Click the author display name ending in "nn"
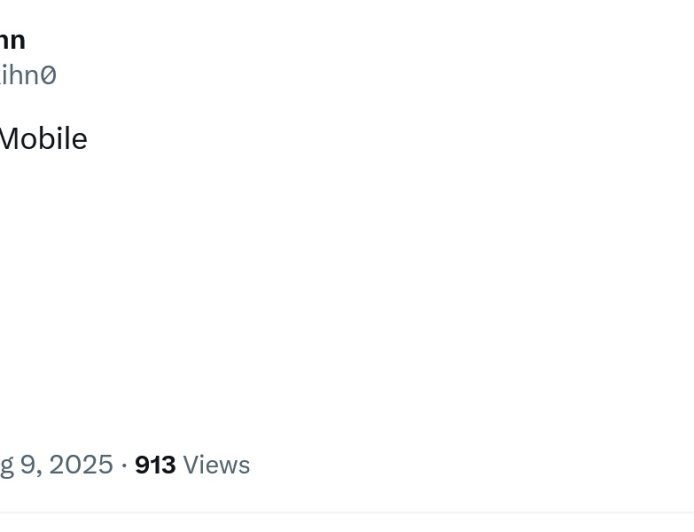 click(x=12, y=40)
